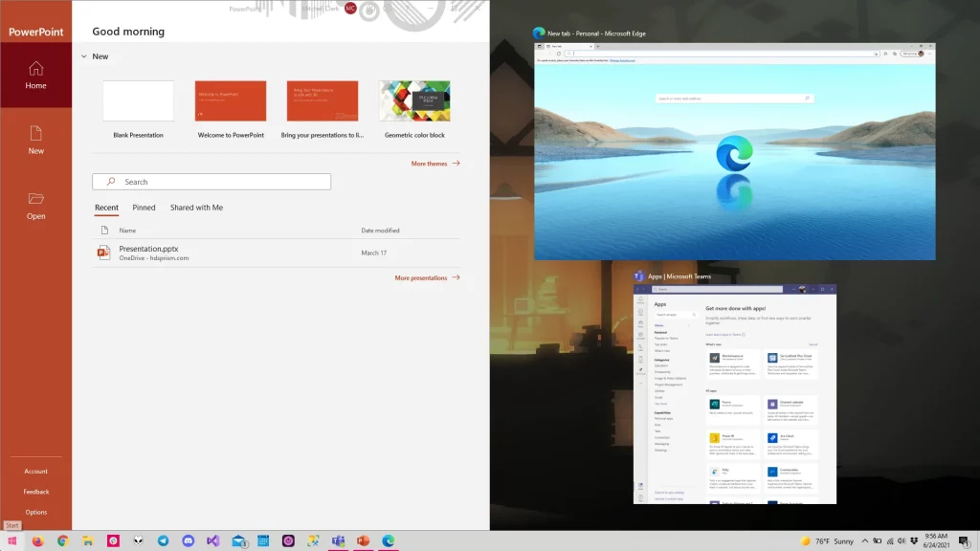Click the More presentations link
This screenshot has height=551, width=980.
(426, 277)
